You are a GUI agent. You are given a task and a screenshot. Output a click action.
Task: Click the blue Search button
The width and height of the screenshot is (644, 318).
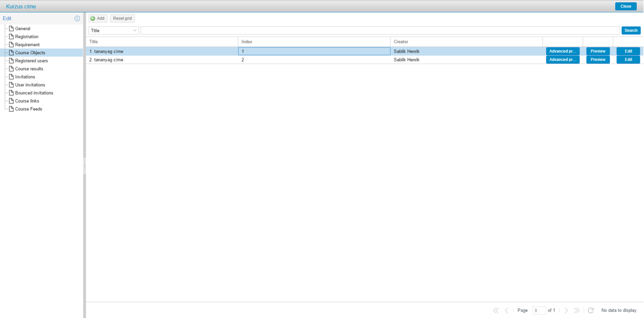(x=631, y=31)
